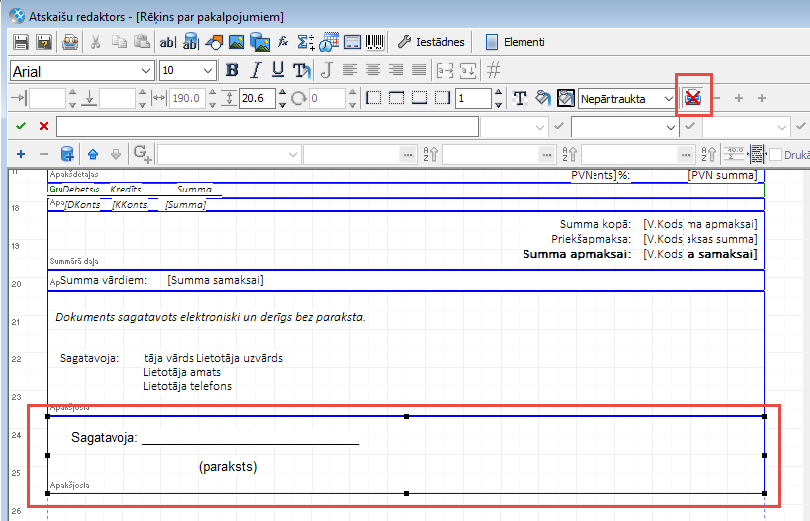Click the height field showing 20.6
Viewport: 810px width, 521px height.
point(256,98)
